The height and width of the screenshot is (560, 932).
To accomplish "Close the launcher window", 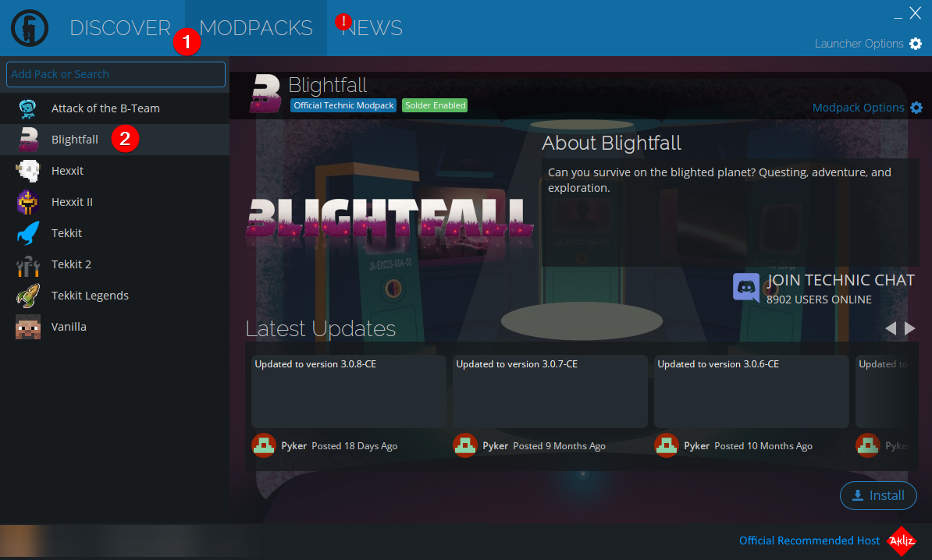I will point(916,13).
